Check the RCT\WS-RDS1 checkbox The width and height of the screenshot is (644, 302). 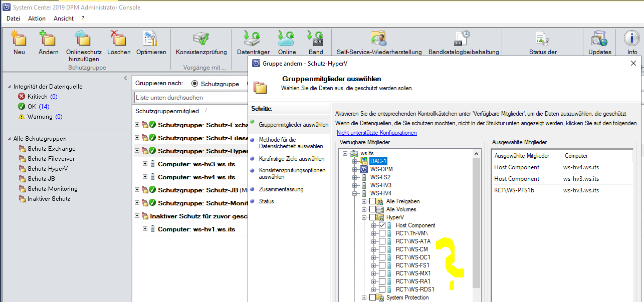(382, 289)
